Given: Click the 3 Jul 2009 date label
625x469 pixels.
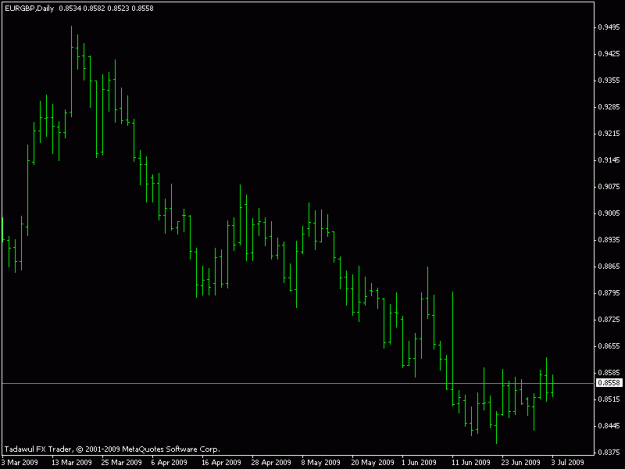Looking at the screenshot, I should (x=568, y=462).
